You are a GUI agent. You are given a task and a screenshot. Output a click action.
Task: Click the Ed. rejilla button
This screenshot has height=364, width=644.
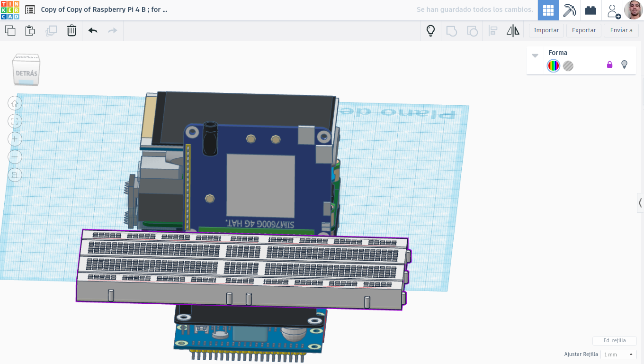coord(615,341)
